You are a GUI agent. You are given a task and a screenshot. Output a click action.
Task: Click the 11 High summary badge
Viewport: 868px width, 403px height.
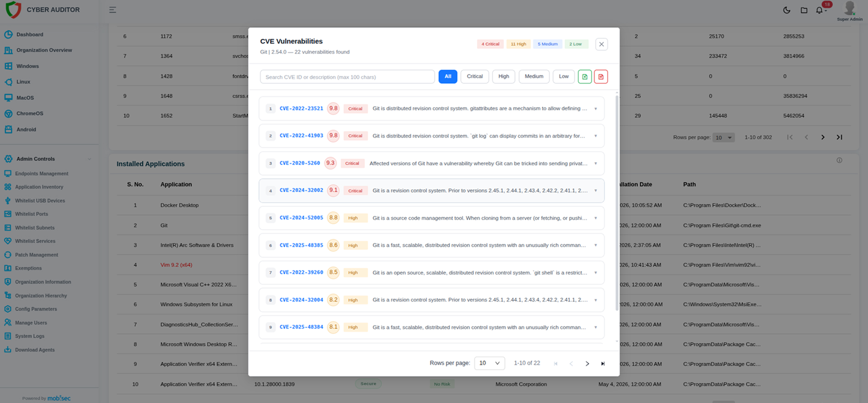pyautogui.click(x=518, y=44)
